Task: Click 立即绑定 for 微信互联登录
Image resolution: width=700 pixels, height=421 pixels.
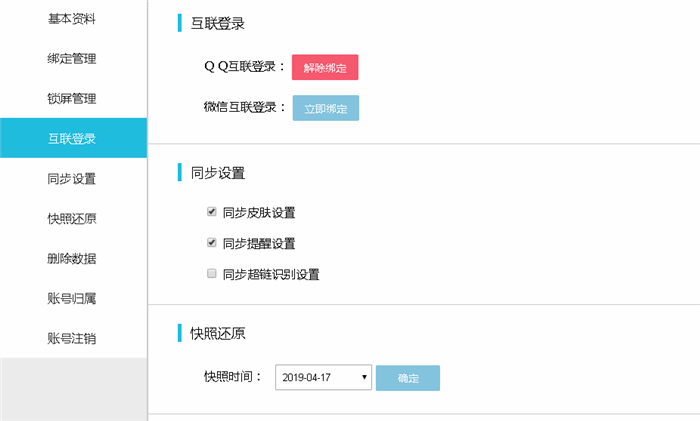Action: (326, 108)
